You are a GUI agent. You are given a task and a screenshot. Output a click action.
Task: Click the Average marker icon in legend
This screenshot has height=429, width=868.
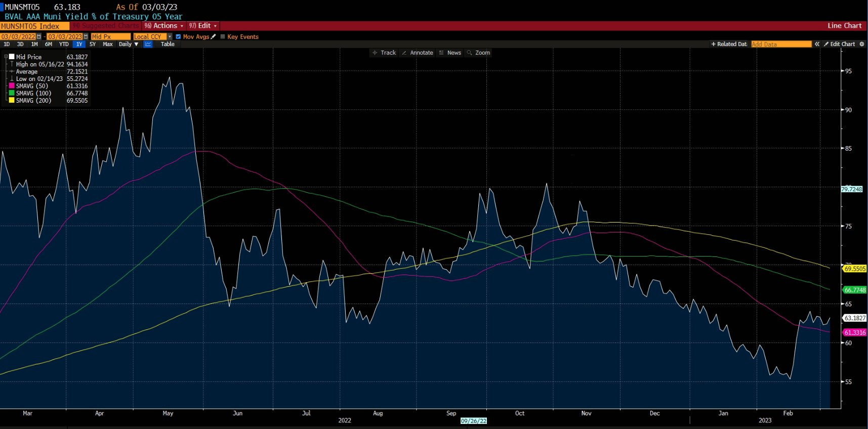click(12, 71)
